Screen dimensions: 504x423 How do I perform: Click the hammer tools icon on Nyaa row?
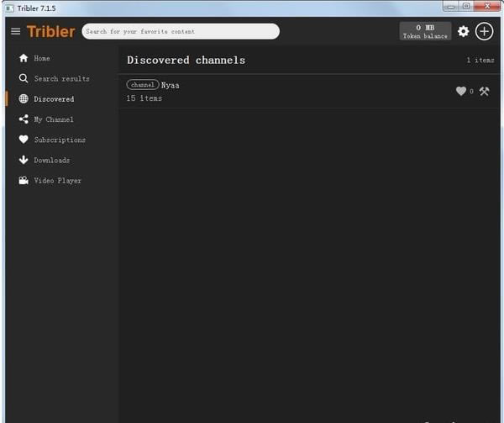coord(484,92)
